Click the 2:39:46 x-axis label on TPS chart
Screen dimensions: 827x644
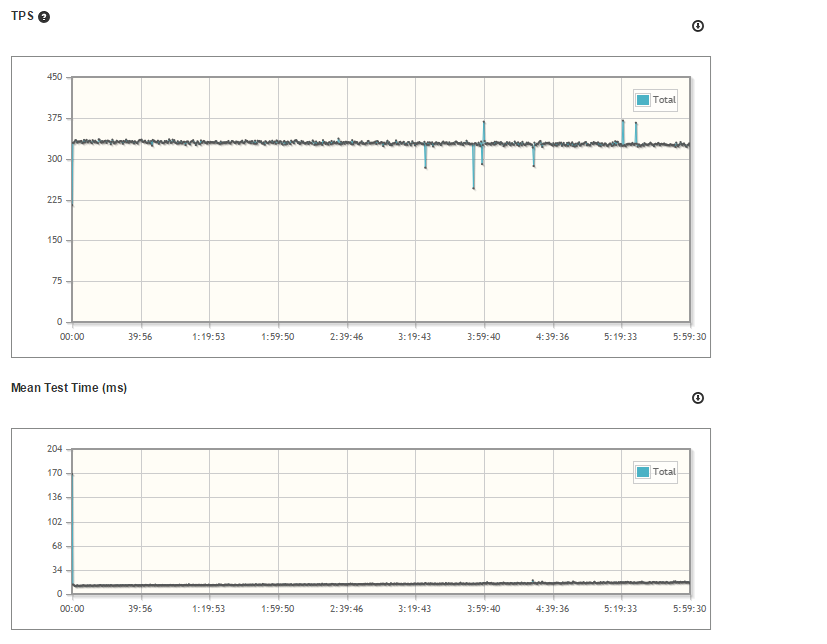tap(346, 337)
